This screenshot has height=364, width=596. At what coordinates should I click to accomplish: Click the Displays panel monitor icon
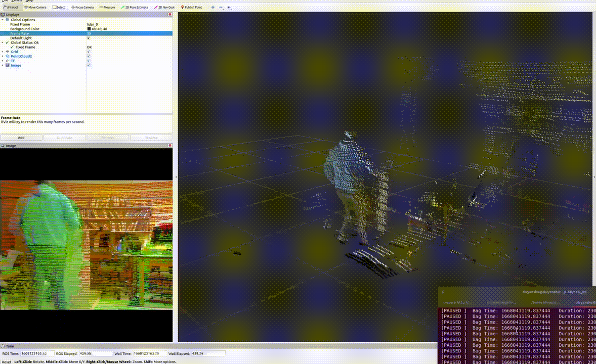click(x=3, y=15)
